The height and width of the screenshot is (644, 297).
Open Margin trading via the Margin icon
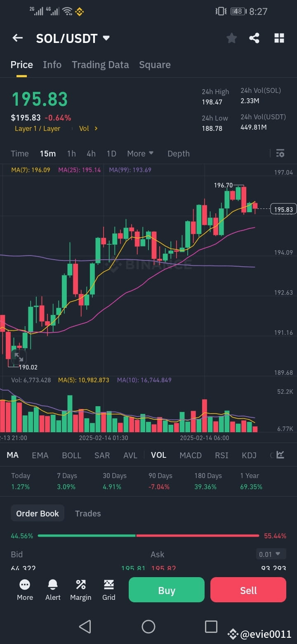(80, 590)
